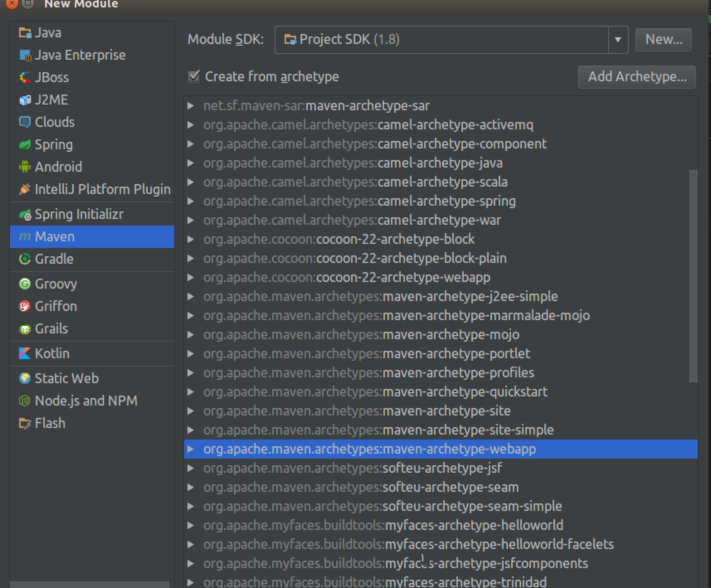Select camel-archetype-war row

tap(441, 220)
